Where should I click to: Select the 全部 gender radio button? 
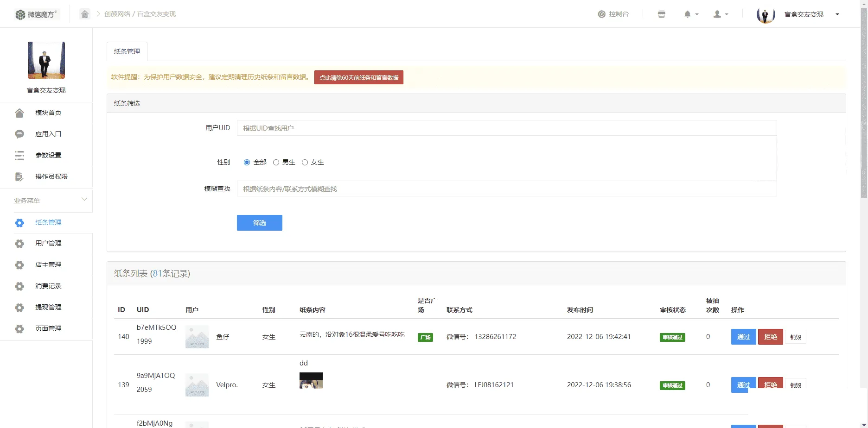click(247, 162)
